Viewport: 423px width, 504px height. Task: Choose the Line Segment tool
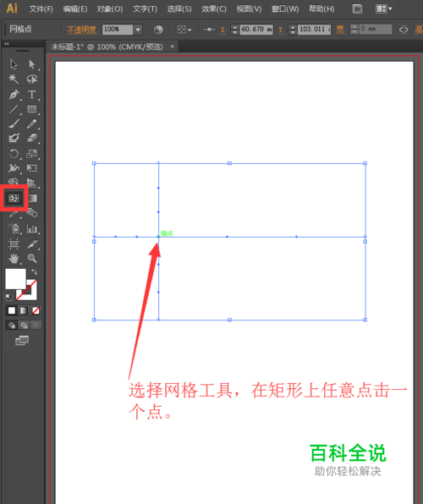point(14,109)
